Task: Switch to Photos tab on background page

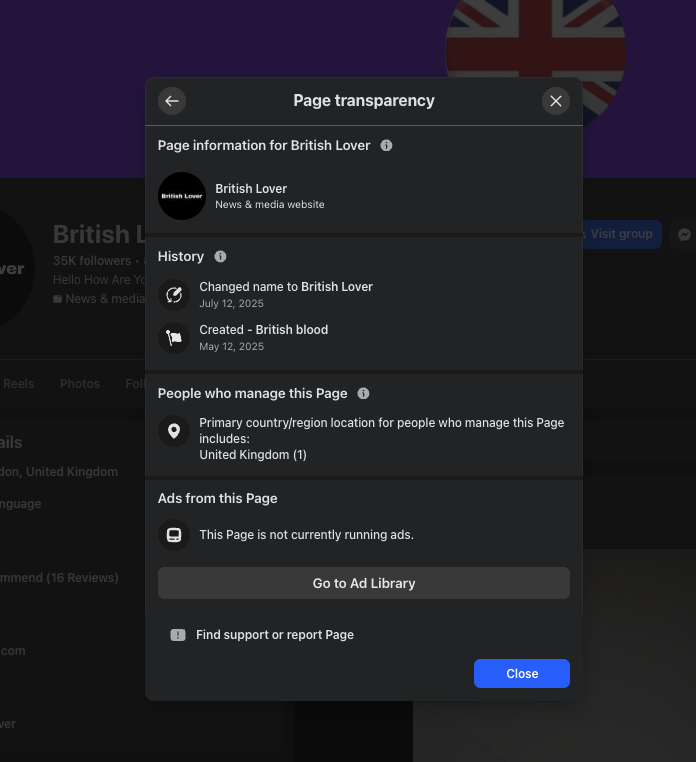Action: point(80,384)
